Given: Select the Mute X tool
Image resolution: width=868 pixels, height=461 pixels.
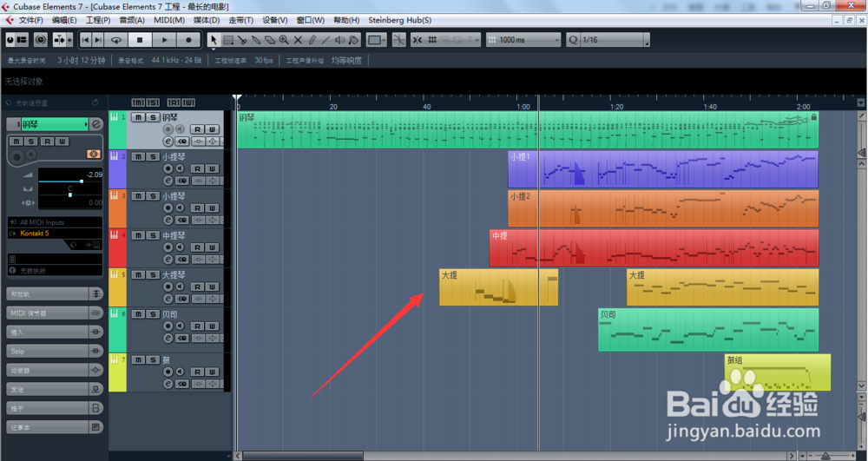Looking at the screenshot, I should (x=298, y=40).
